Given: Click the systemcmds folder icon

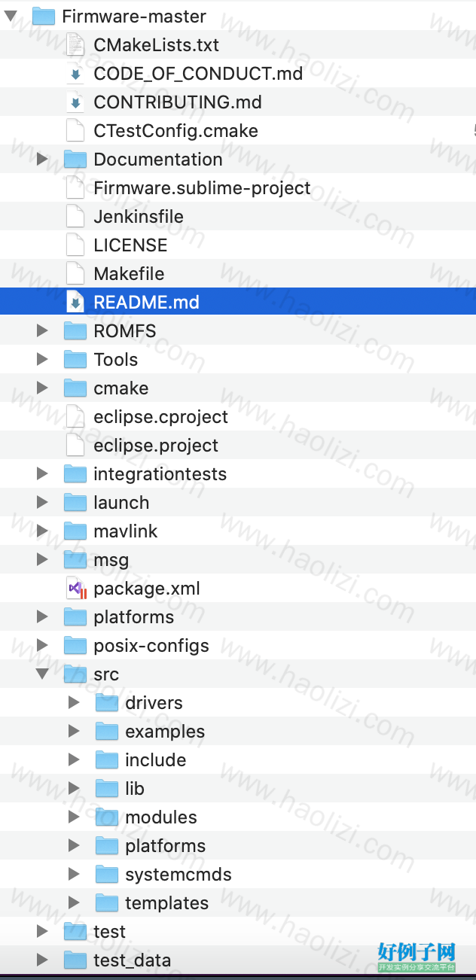Looking at the screenshot, I should [x=107, y=875].
